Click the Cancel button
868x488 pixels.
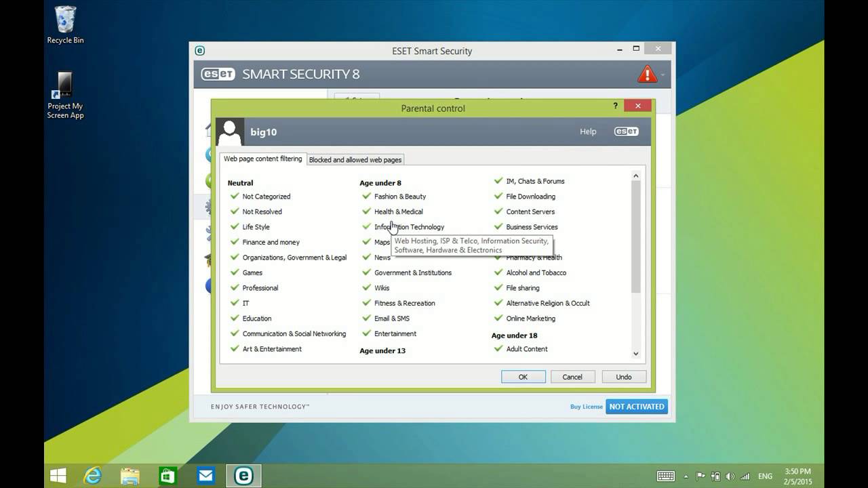(572, 377)
